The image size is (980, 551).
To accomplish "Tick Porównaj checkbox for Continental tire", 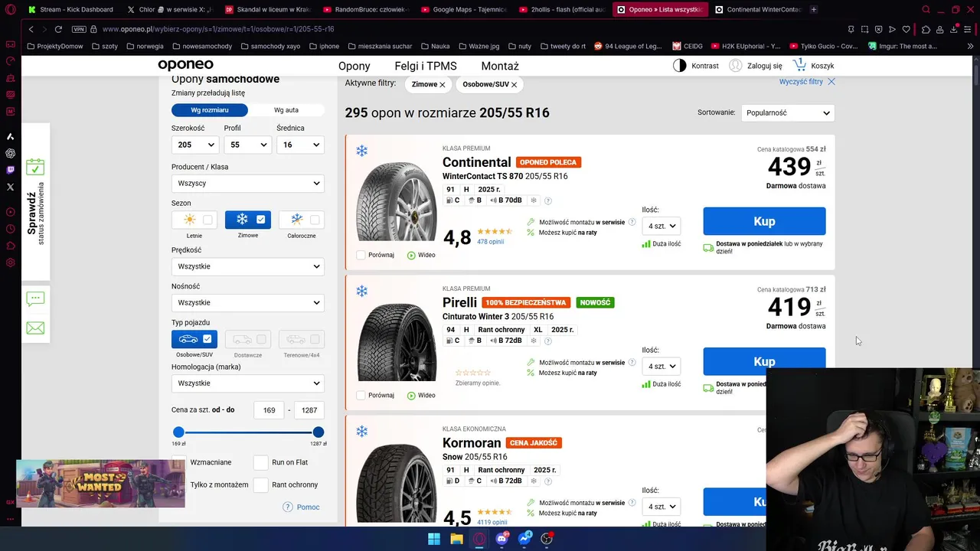I will click(x=361, y=255).
